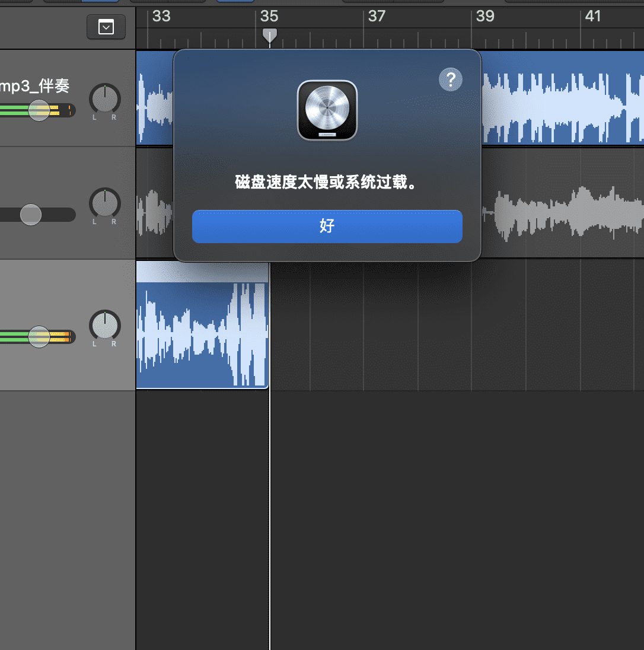Screen dimensions: 644x650
Task: Click bar 37 in the timeline ruler
Action: click(x=377, y=17)
